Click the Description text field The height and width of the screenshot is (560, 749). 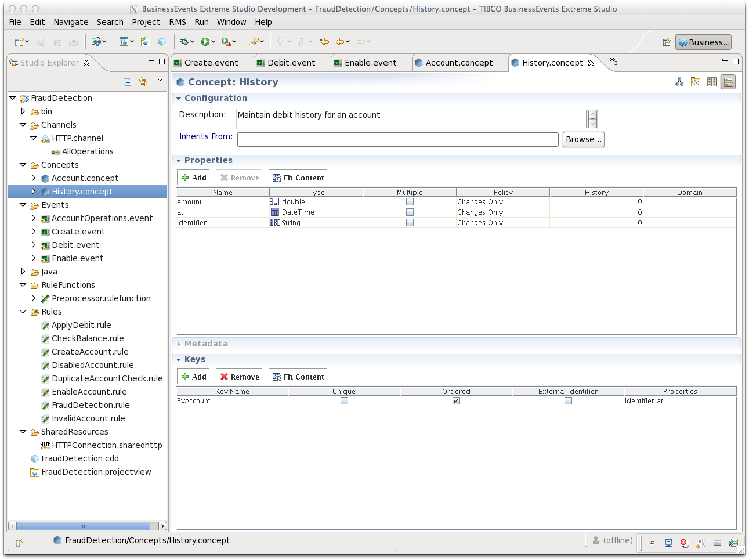tap(411, 118)
